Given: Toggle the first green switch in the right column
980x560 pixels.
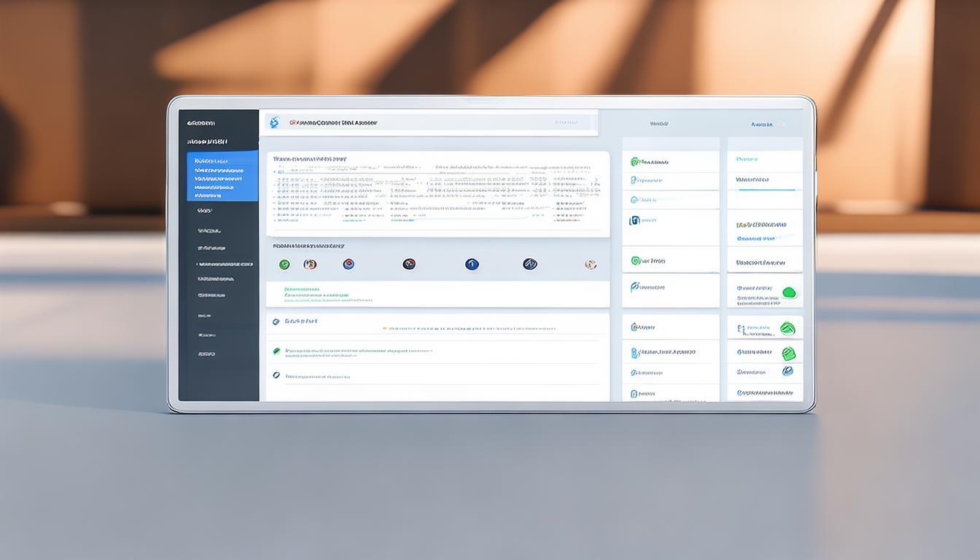Looking at the screenshot, I should pyautogui.click(x=788, y=293).
